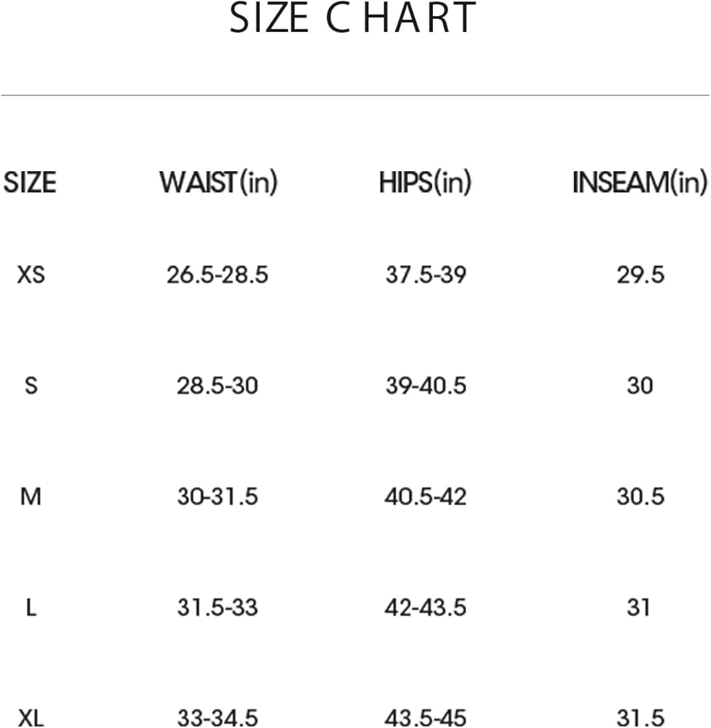Select the XS size row label
711x728 pixels.
[x=31, y=275]
